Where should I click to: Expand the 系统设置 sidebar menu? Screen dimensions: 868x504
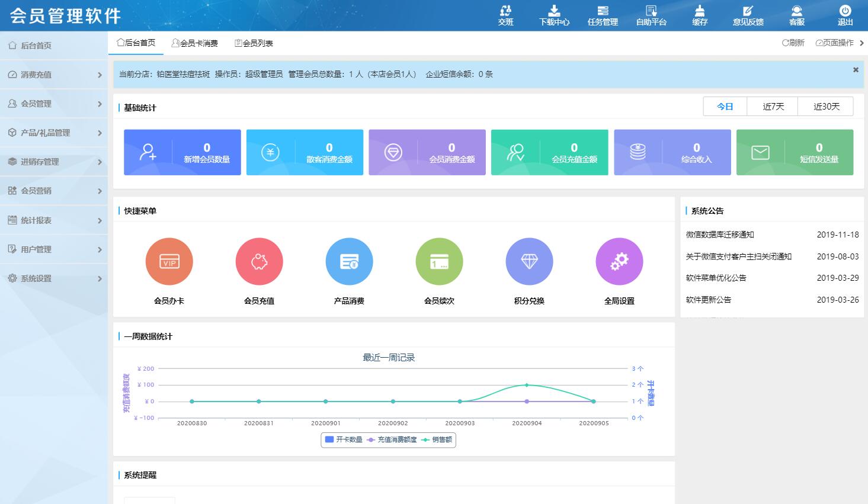coord(54,278)
